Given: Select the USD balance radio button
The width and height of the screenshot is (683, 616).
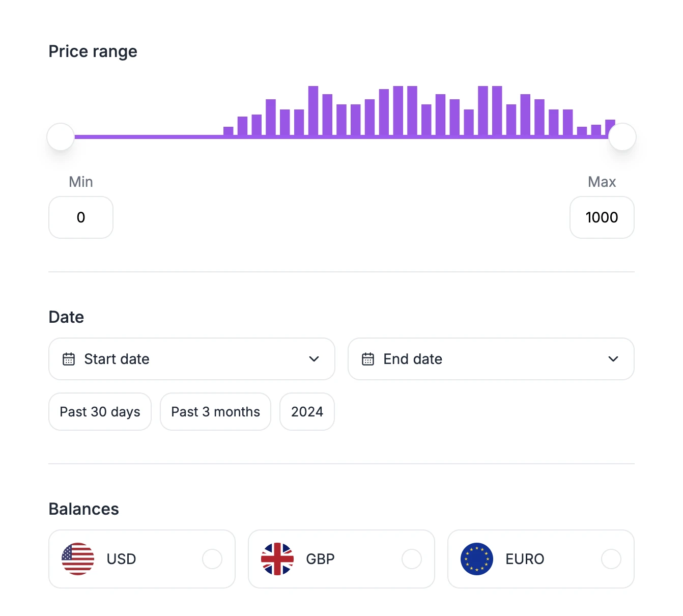Looking at the screenshot, I should (212, 559).
